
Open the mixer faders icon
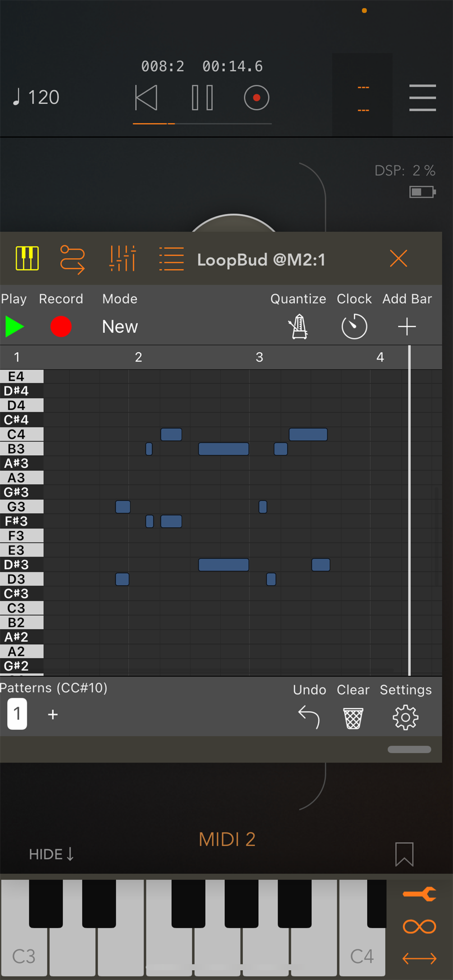[x=122, y=258]
